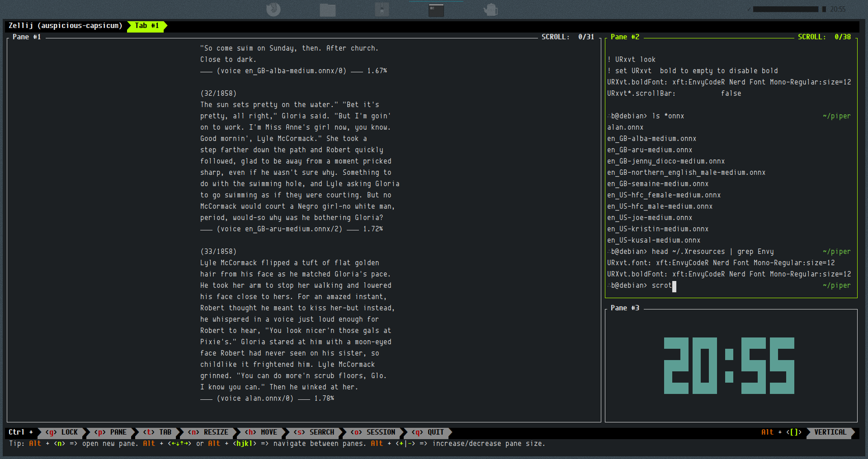Viewport: 868px width, 459px height.
Task: Click the 'Lyle McCormack flipped a tuft' line
Action: tap(290, 263)
